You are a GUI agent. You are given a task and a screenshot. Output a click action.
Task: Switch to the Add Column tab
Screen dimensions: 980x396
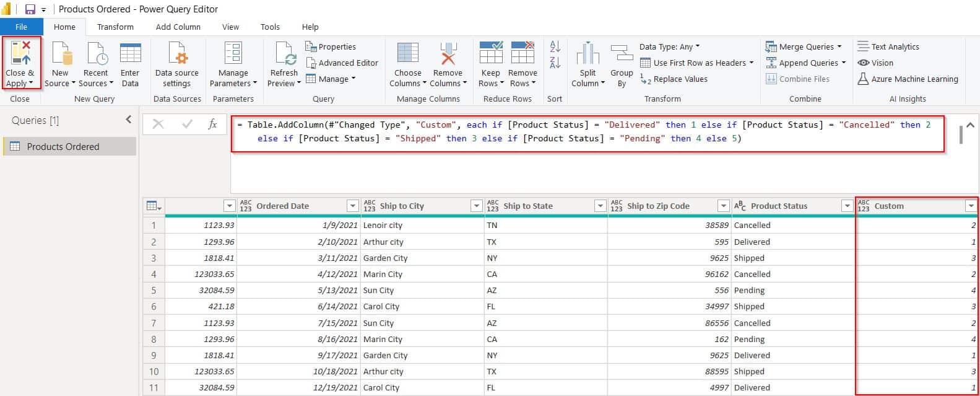178,27
